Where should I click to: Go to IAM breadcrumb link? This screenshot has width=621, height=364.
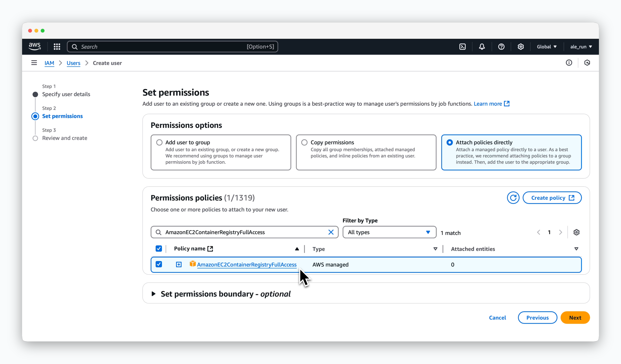(x=49, y=63)
